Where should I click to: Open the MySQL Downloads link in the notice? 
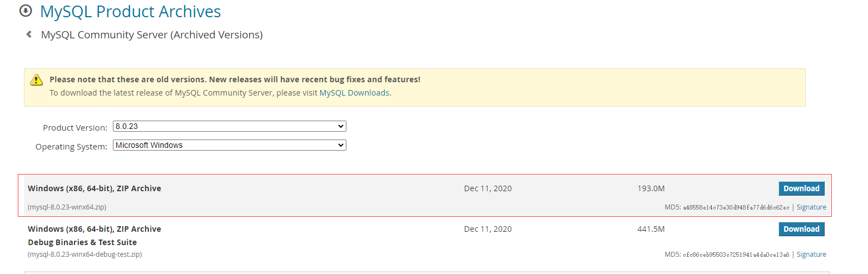pyautogui.click(x=354, y=93)
